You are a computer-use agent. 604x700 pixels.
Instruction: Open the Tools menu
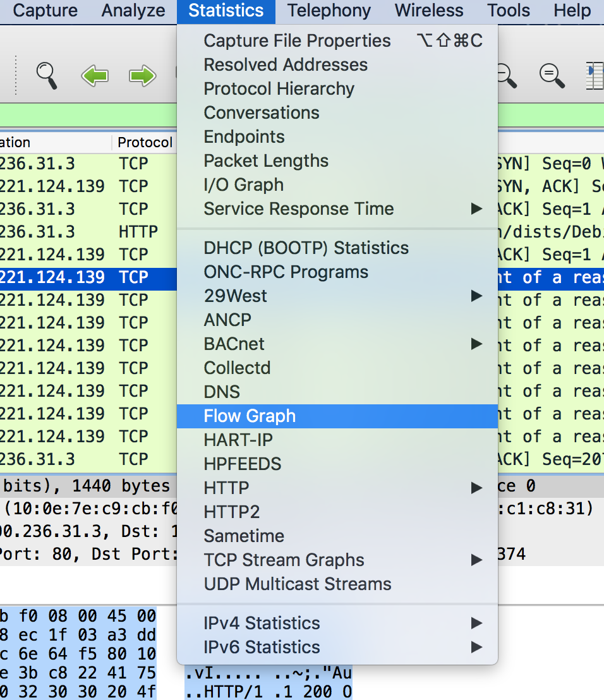point(509,11)
